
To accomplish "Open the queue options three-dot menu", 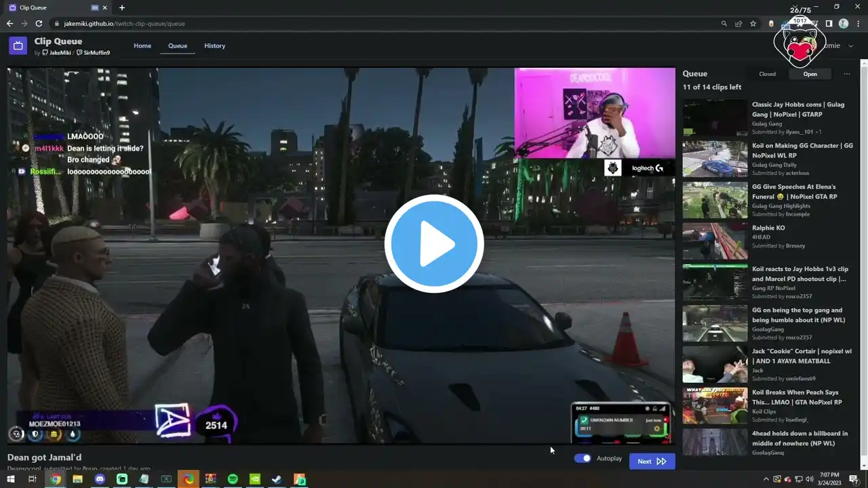I will (846, 74).
